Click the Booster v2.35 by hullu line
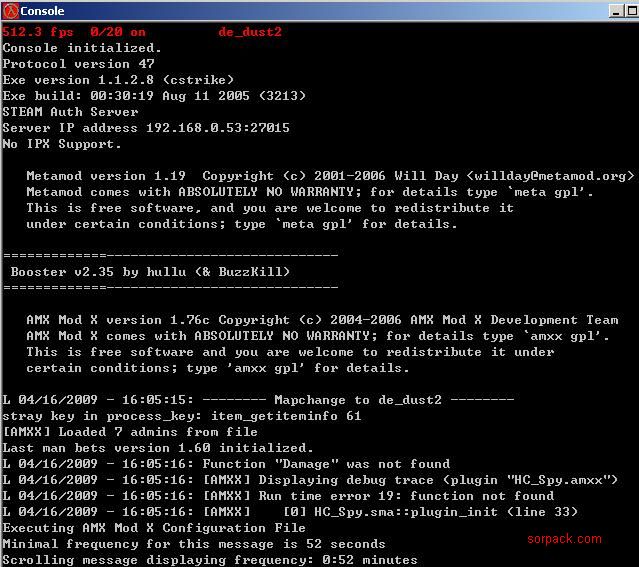 point(150,272)
